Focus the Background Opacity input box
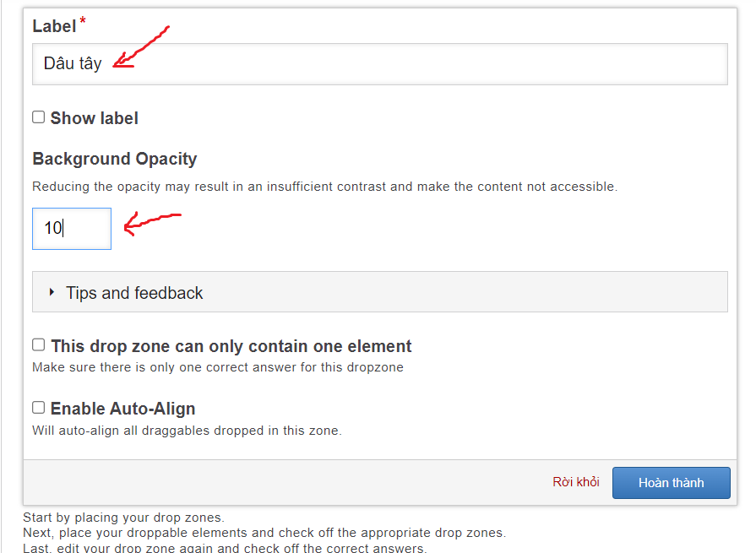Screen dimensions: 756x553 tap(72, 228)
